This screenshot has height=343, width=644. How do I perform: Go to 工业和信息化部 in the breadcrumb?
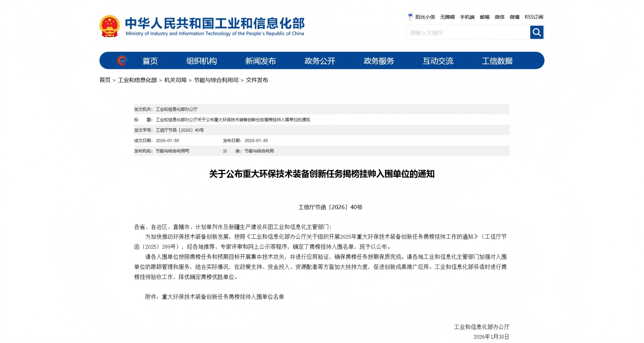tap(137, 80)
